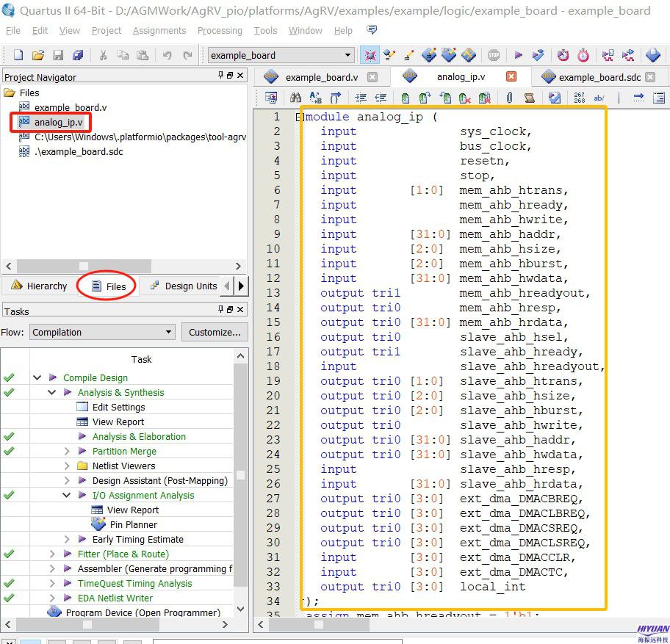670x644 pixels.
Task: Switch to the example_board.sdc editor tab
Action: 599,77
